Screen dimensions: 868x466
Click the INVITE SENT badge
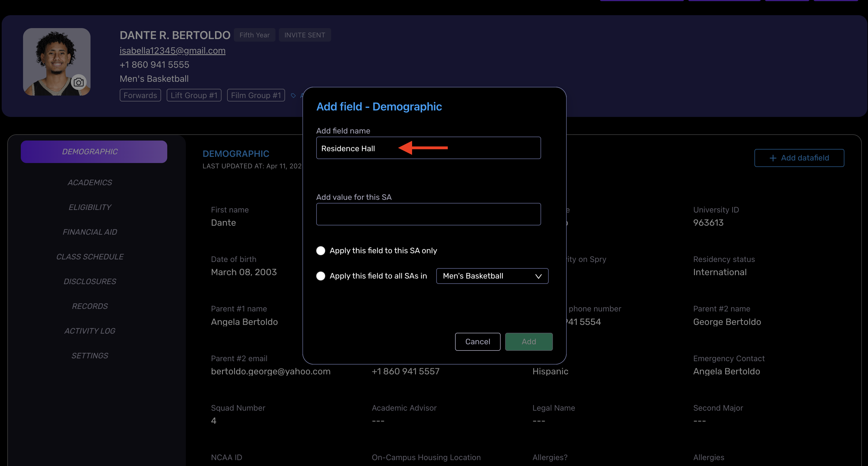305,35
